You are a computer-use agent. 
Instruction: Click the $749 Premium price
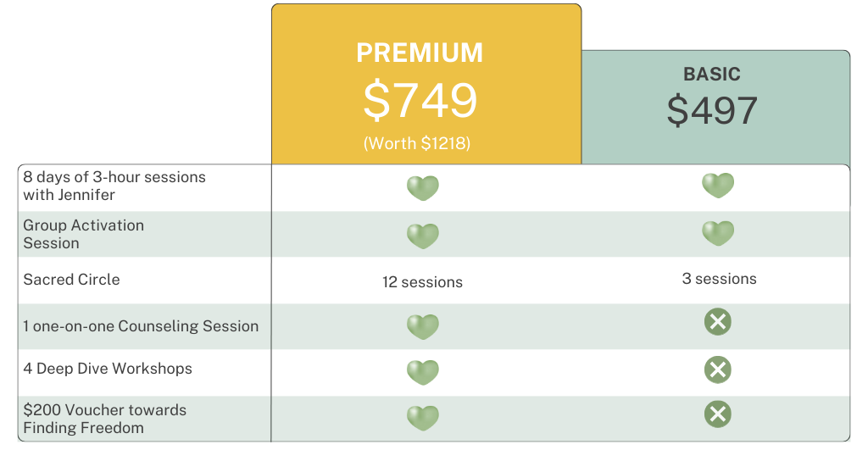tap(420, 100)
